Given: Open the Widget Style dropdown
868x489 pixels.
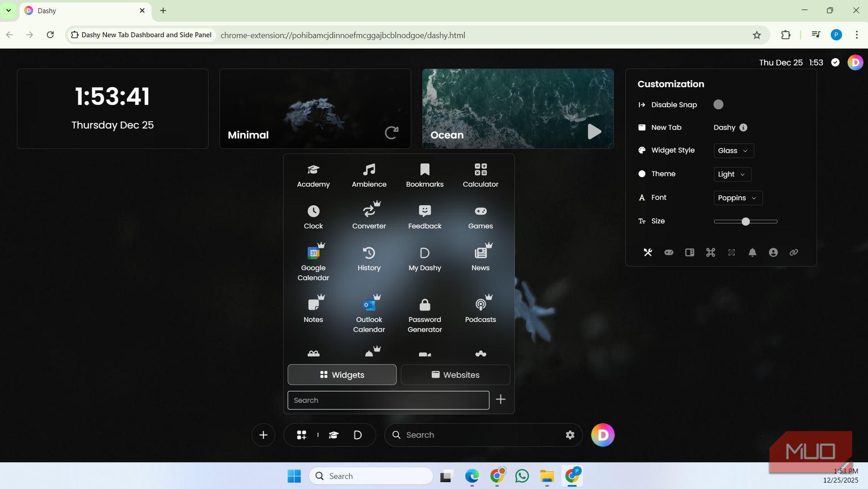Looking at the screenshot, I should [733, 151].
